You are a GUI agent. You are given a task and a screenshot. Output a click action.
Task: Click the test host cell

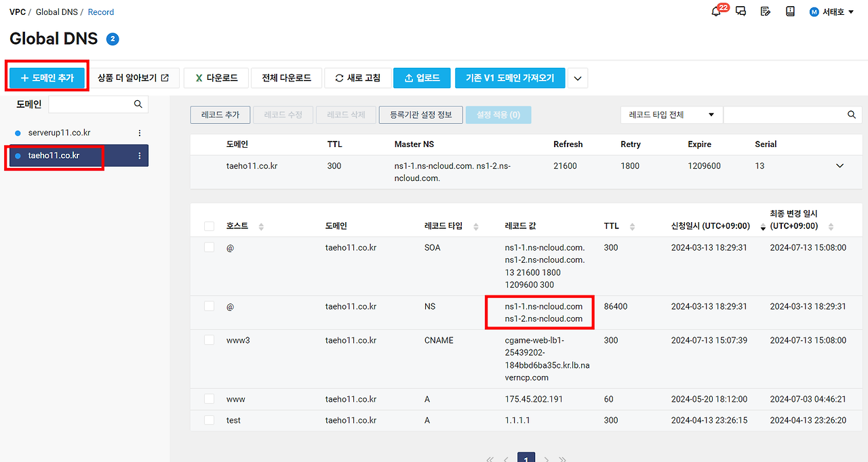(x=233, y=420)
